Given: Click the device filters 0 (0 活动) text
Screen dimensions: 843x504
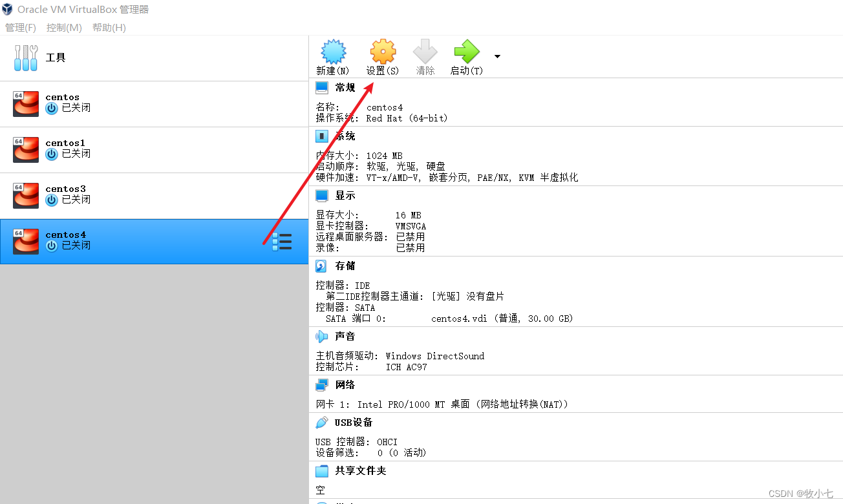Looking at the screenshot, I should click(x=401, y=453).
